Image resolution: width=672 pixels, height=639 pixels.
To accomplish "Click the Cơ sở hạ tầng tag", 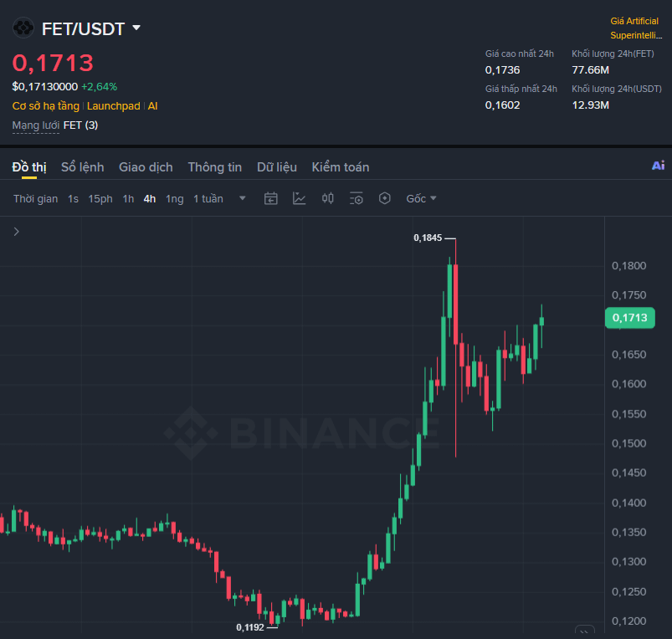I will (46, 105).
